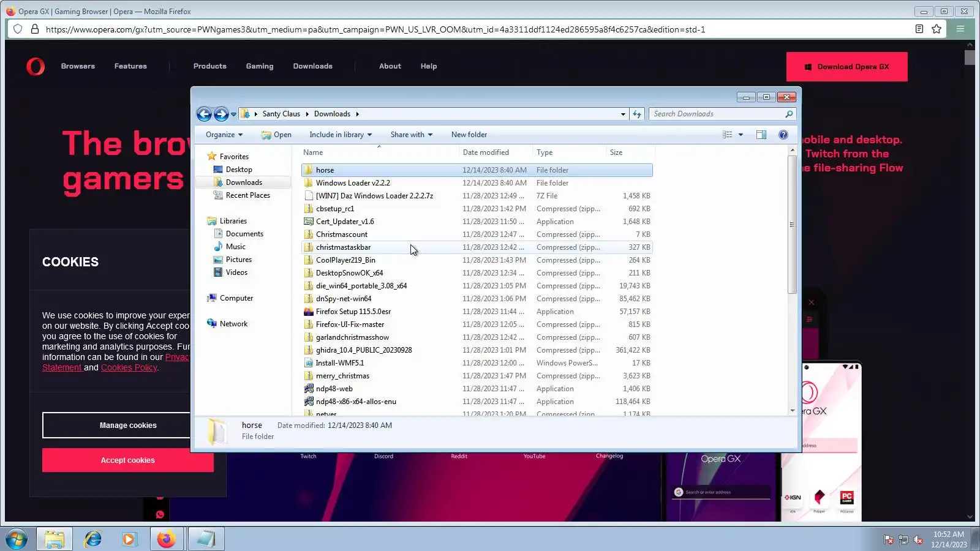Switch to Firefox on the taskbar

click(x=166, y=539)
